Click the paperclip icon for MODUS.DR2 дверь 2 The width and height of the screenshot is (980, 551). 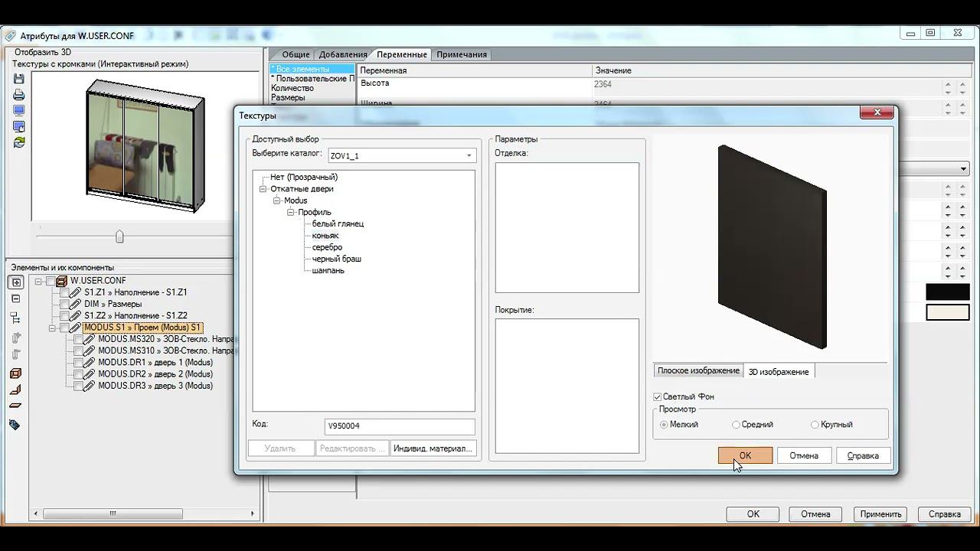click(x=90, y=374)
